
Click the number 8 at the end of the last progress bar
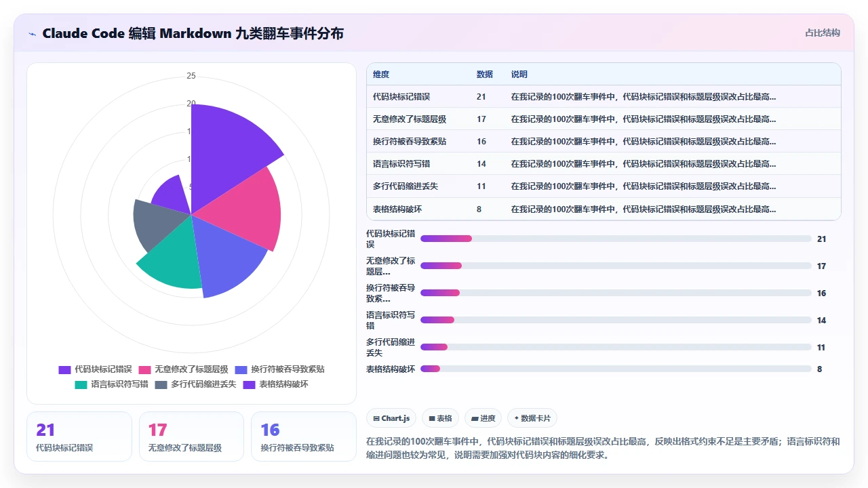[x=819, y=369]
